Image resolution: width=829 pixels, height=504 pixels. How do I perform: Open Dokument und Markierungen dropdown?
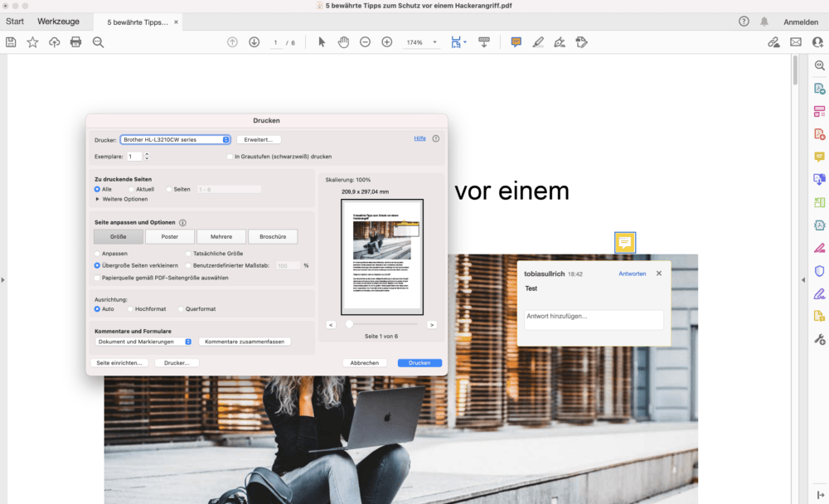[143, 342]
